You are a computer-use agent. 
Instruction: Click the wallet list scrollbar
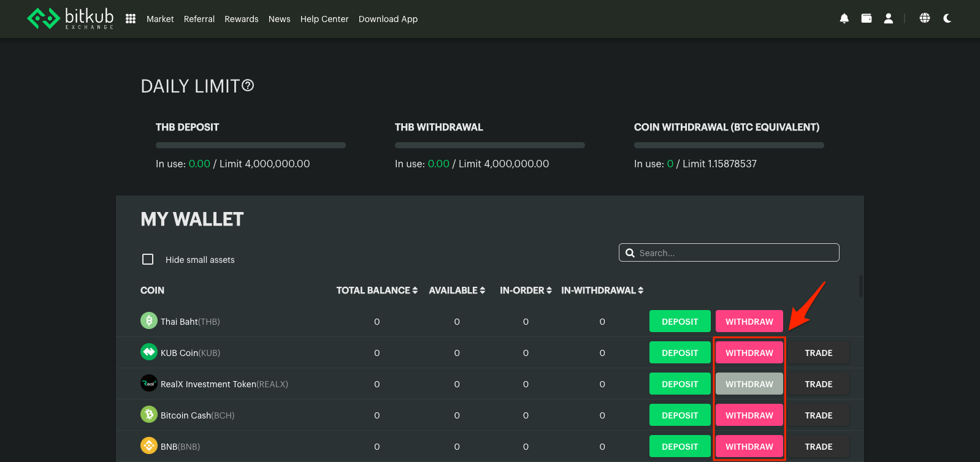click(861, 286)
